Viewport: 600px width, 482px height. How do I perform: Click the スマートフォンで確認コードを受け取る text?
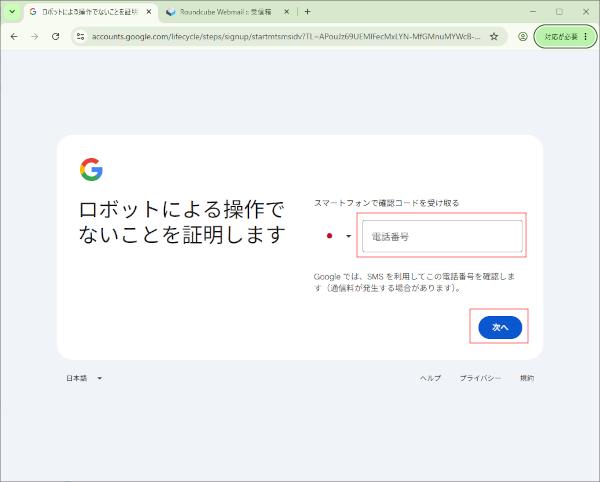coord(386,203)
